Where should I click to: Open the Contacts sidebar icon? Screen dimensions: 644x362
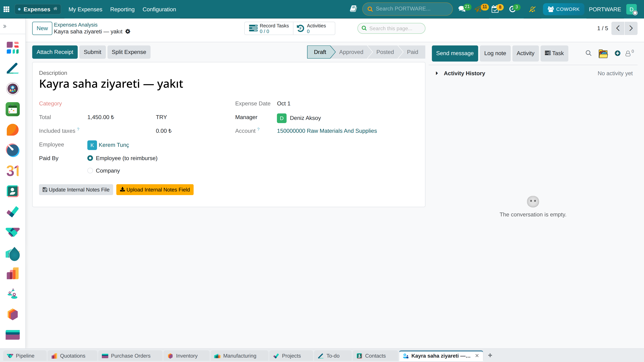pos(12,191)
